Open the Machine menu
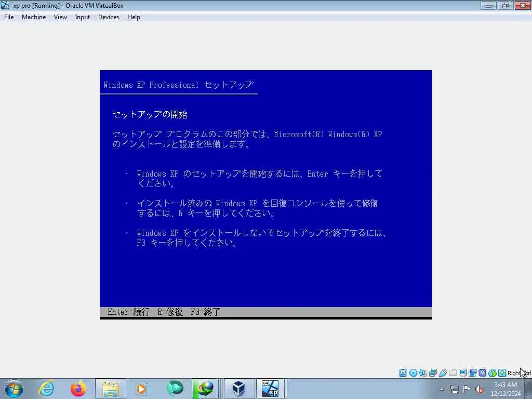 (34, 17)
